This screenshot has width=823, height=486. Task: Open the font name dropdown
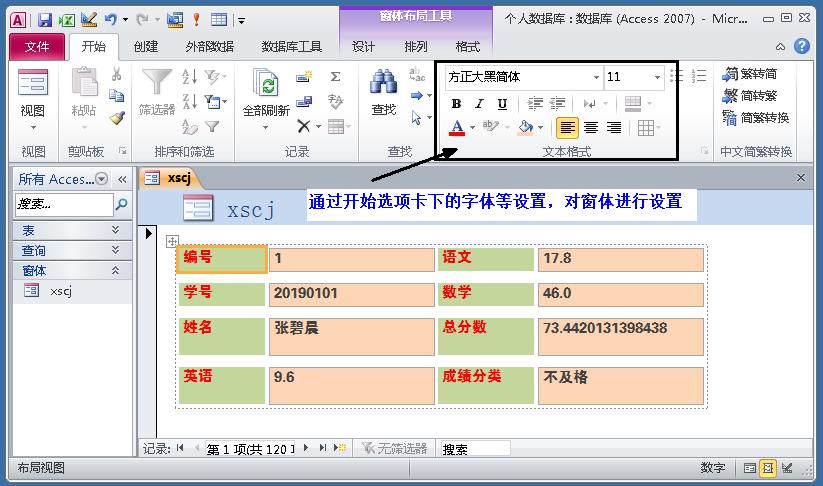click(x=596, y=77)
